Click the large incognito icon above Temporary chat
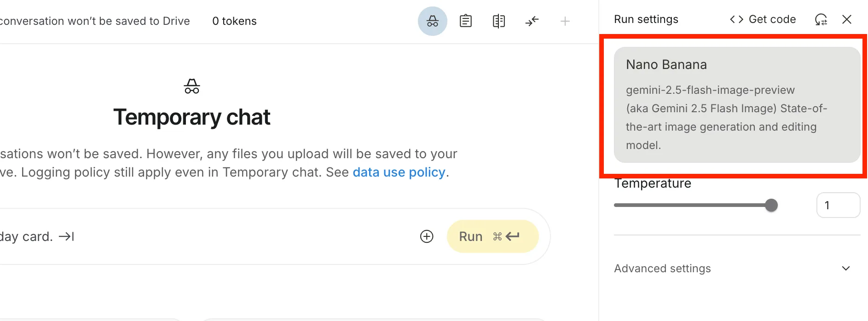868x321 pixels. coord(192,86)
